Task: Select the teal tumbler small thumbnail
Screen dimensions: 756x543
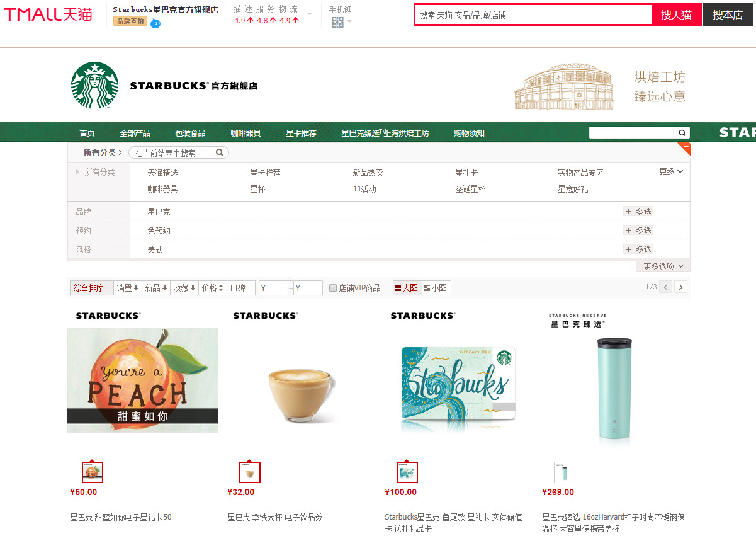Action: (x=565, y=472)
